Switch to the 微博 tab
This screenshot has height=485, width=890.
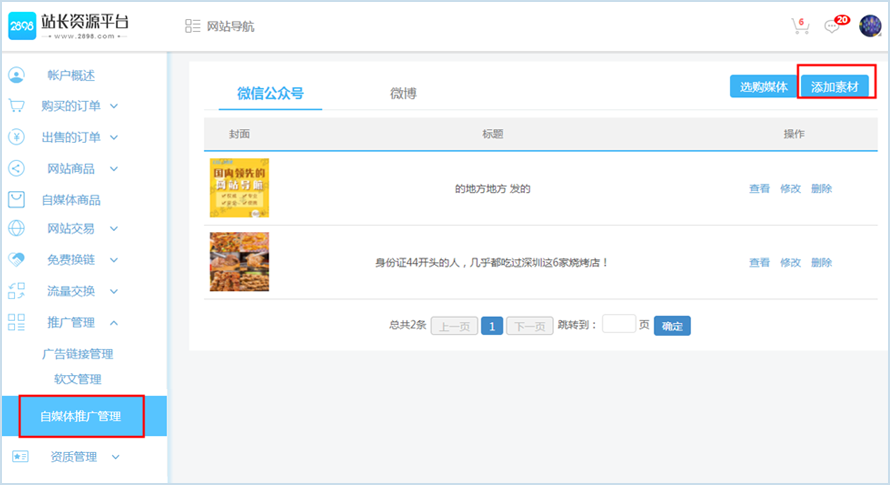tap(403, 94)
